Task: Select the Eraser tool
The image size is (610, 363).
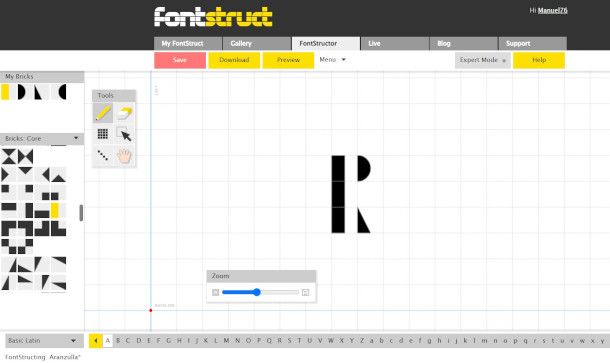Action: [x=124, y=113]
